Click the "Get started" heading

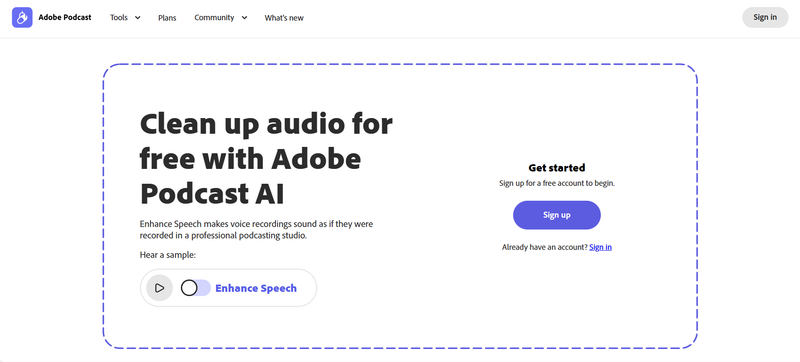557,168
